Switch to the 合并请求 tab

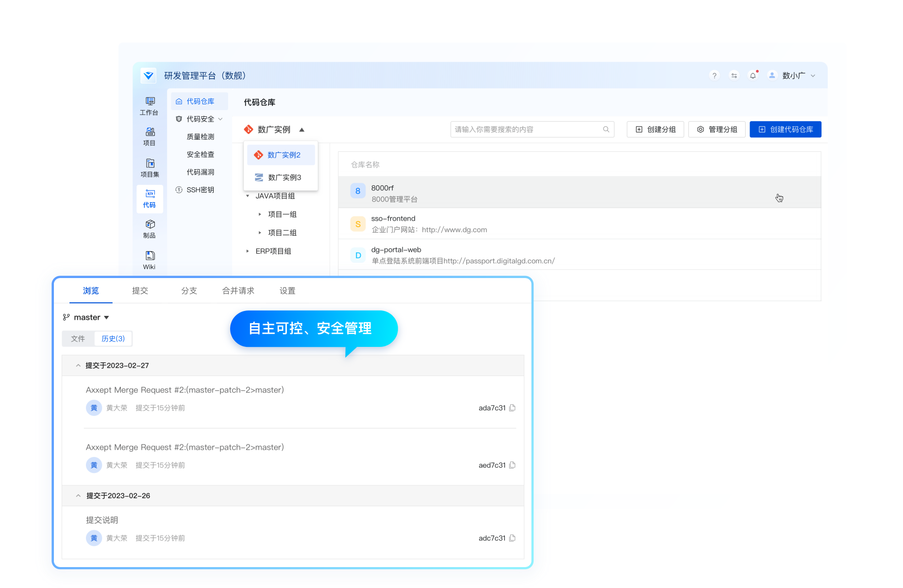pyautogui.click(x=238, y=291)
